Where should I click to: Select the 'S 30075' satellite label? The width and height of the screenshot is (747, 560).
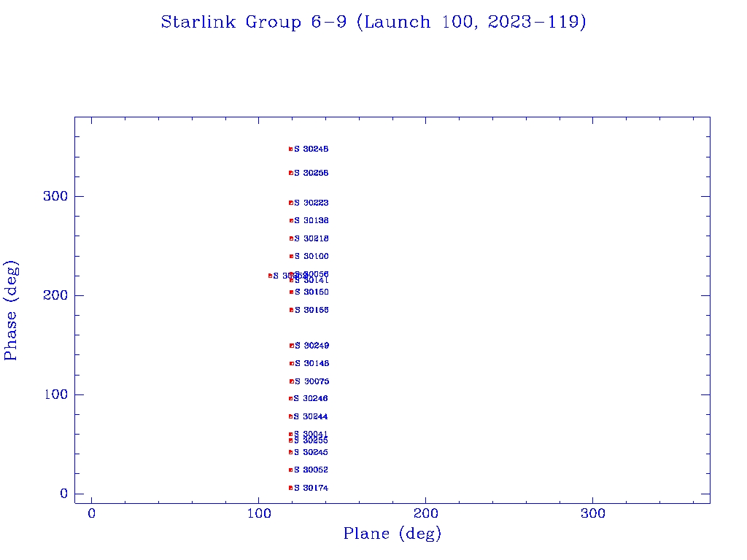311,381
